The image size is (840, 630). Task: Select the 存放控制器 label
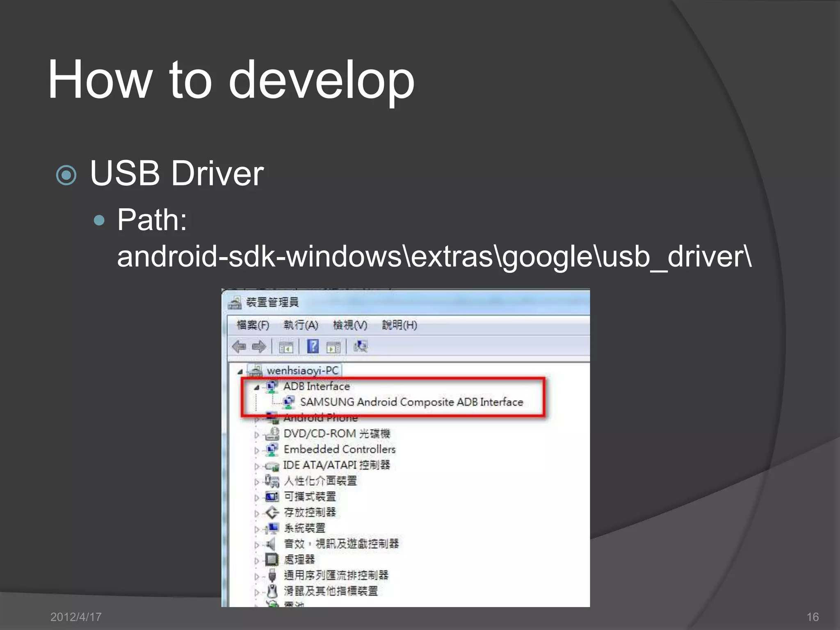pos(310,512)
